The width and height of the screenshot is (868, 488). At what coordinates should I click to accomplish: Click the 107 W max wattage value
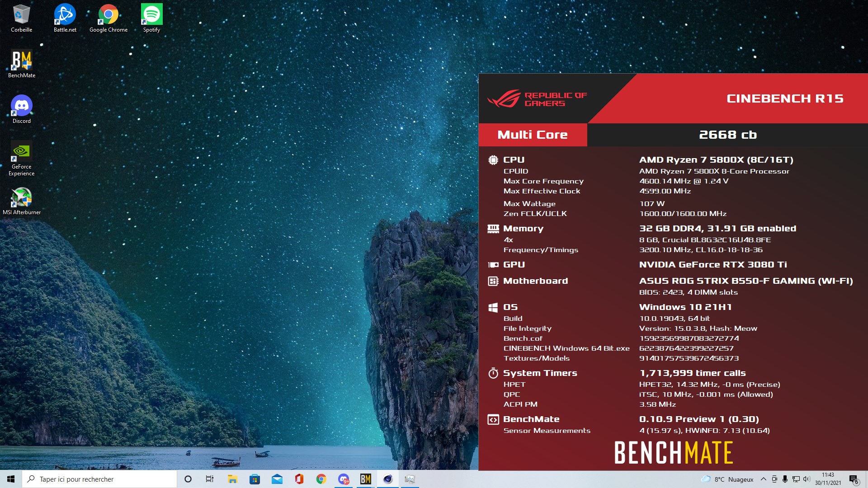(x=652, y=204)
